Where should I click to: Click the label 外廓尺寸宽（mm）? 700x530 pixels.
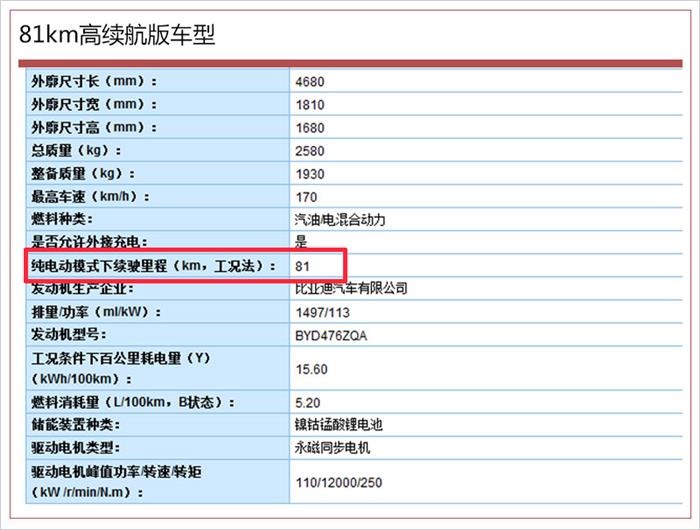coord(94,104)
